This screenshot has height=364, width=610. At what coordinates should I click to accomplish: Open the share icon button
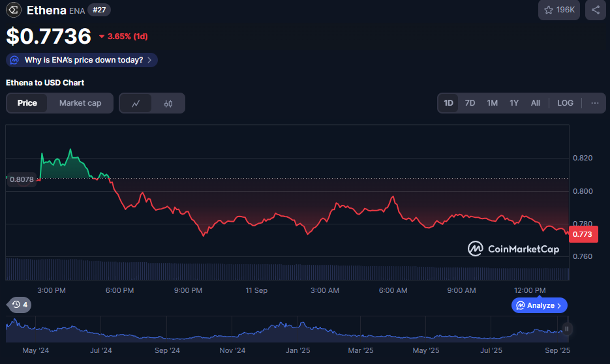point(596,10)
